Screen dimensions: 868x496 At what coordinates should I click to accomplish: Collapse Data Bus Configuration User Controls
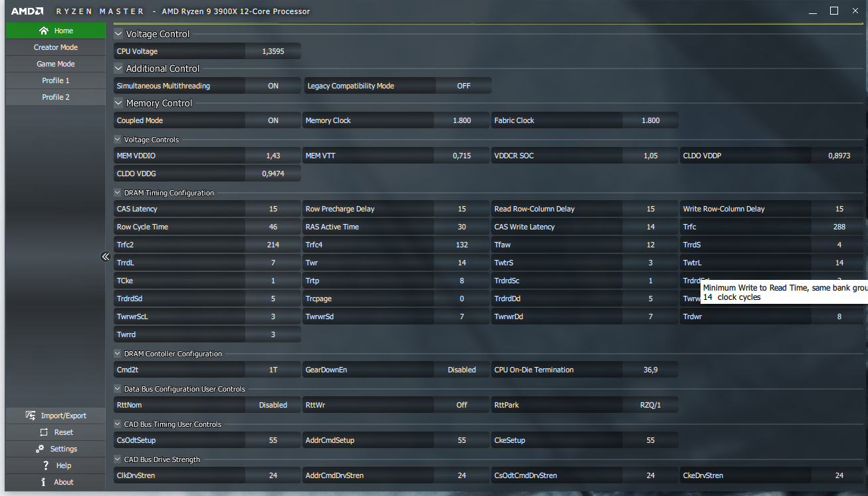click(x=118, y=389)
